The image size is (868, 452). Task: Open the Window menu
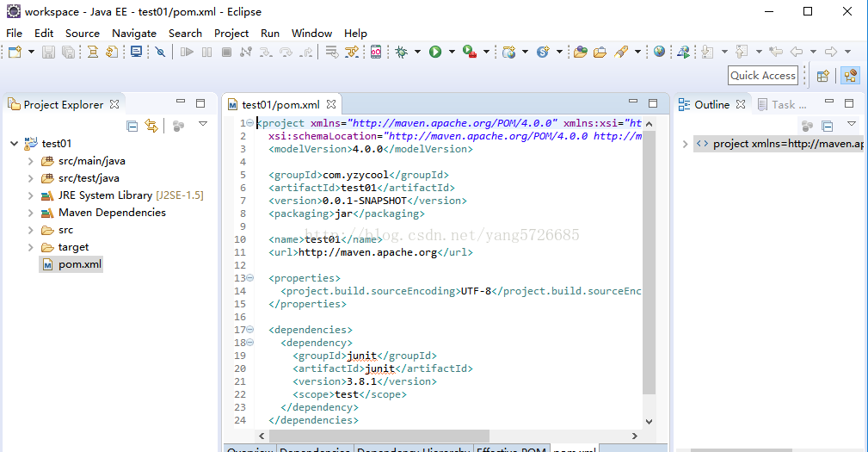[311, 34]
